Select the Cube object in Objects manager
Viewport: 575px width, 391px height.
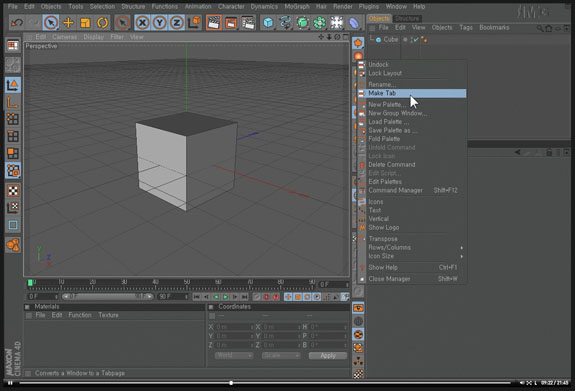click(x=391, y=40)
